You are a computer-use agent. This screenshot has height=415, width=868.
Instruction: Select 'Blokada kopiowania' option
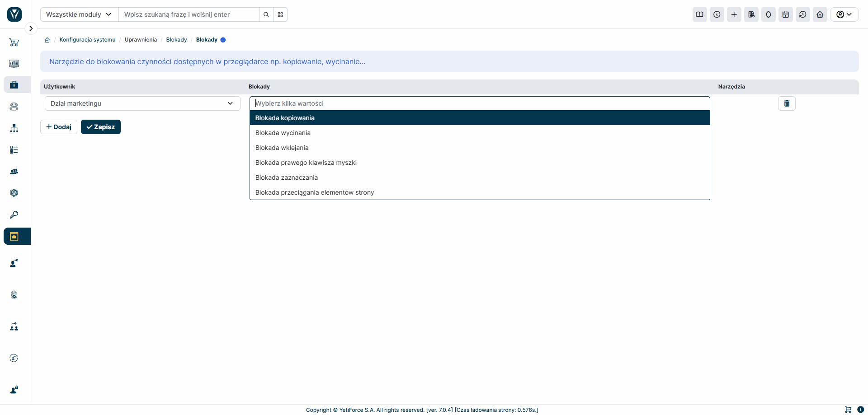click(x=480, y=118)
